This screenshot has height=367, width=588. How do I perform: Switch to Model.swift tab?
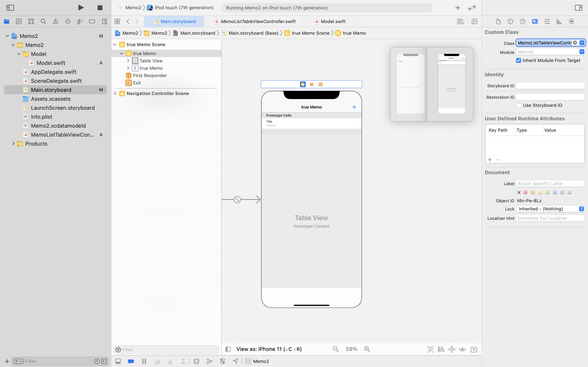(x=333, y=21)
